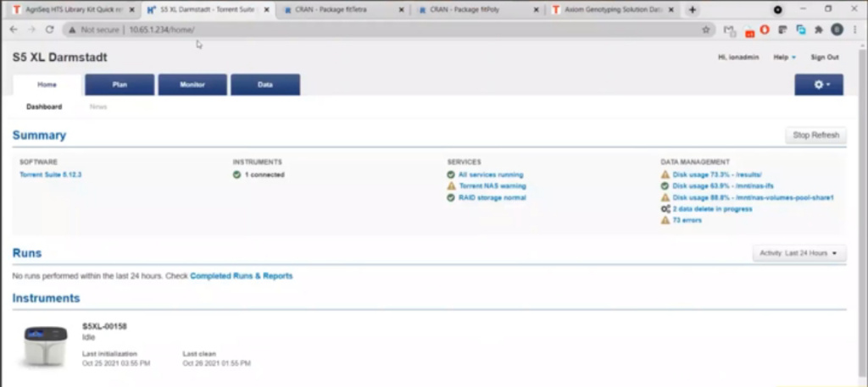Click the warning icon beside 73 errors
The image size is (868, 387).
[x=665, y=220]
